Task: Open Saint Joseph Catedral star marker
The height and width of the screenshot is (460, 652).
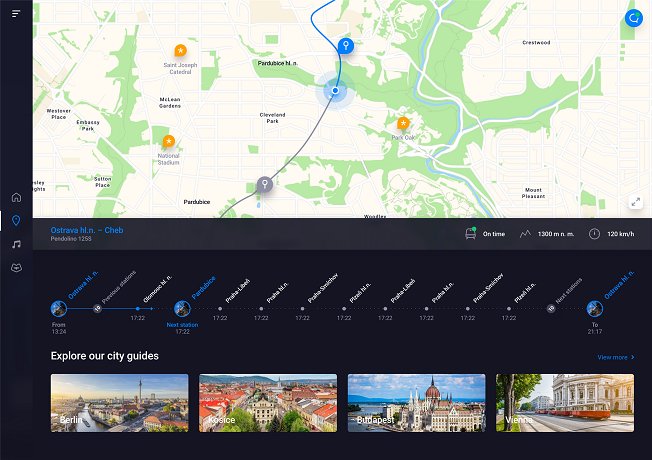Action: coord(180,51)
